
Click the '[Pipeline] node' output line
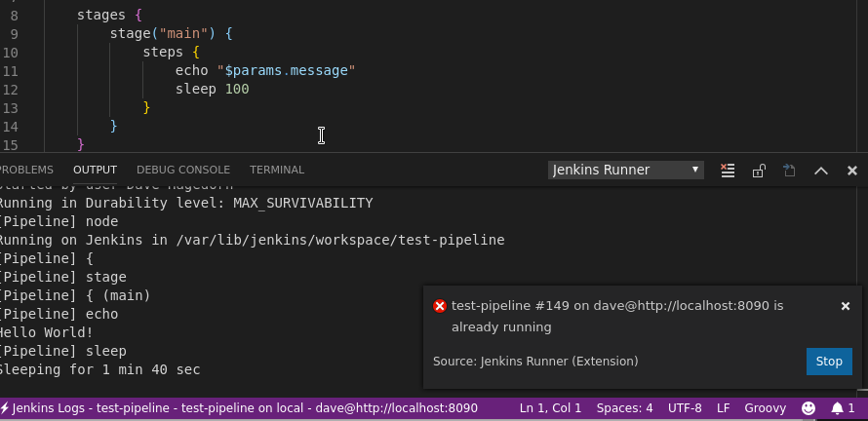pos(59,222)
